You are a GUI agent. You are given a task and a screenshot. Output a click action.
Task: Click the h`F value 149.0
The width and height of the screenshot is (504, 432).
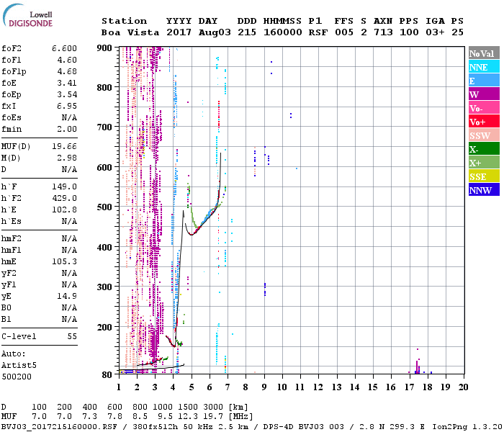coord(64,186)
